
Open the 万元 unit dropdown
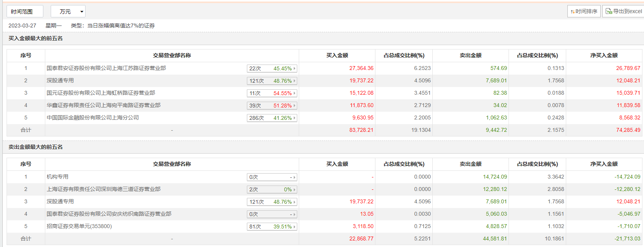click(x=68, y=12)
